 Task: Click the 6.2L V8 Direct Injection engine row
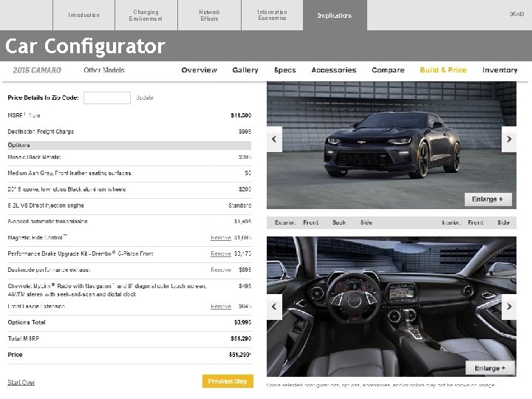click(x=129, y=205)
